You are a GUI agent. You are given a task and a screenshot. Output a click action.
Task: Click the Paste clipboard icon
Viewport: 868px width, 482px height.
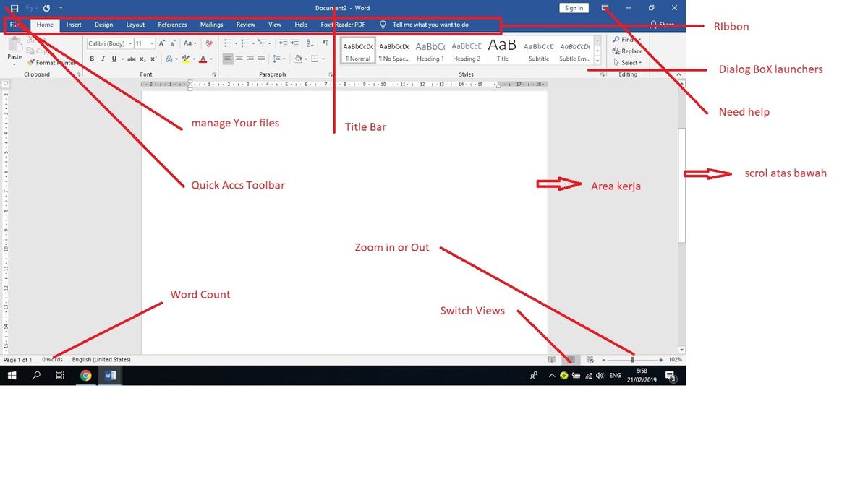[14, 45]
